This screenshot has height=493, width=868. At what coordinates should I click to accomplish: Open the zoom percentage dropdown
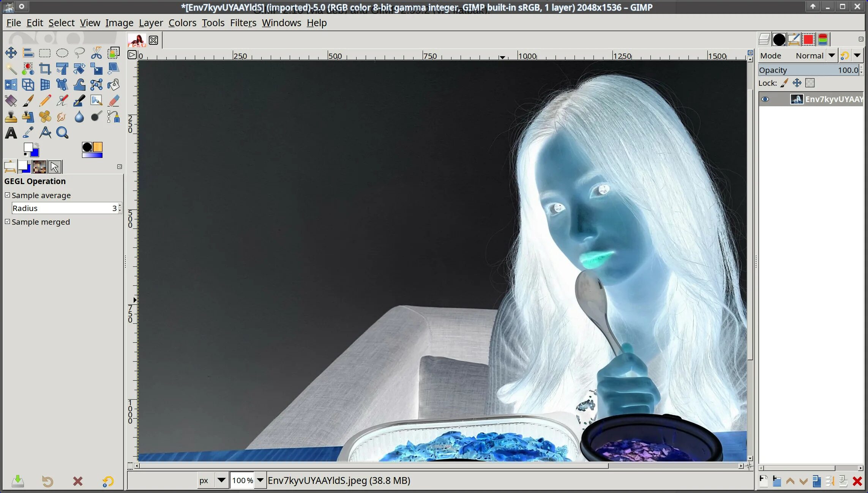click(x=260, y=480)
